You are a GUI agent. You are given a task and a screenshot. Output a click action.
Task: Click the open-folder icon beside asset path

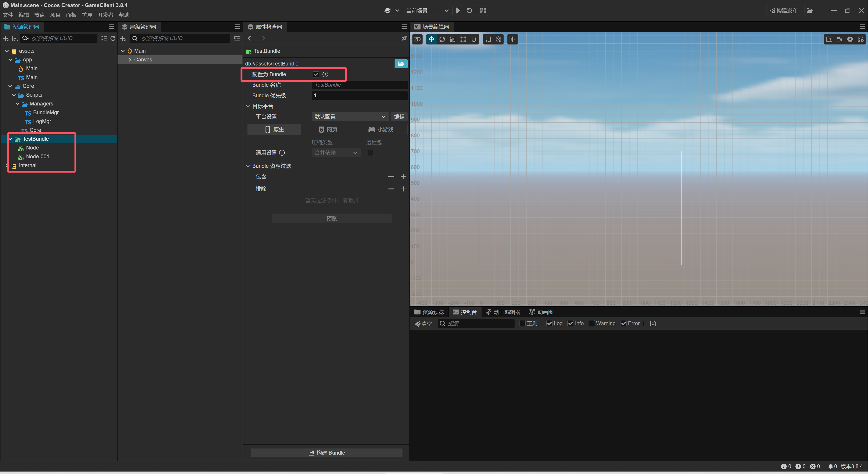[x=401, y=64]
